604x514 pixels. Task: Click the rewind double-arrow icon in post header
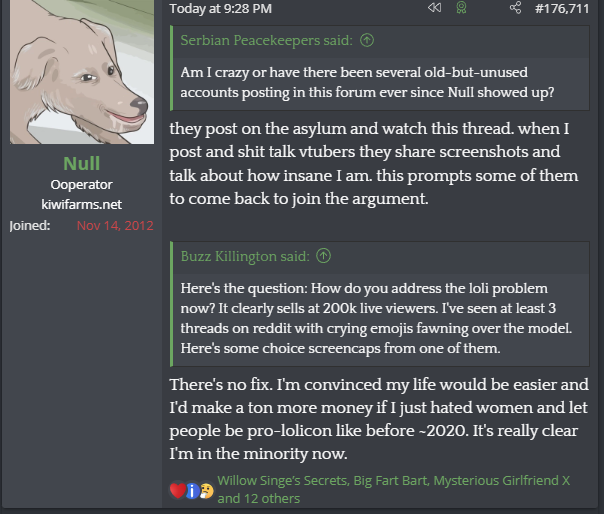click(x=434, y=9)
